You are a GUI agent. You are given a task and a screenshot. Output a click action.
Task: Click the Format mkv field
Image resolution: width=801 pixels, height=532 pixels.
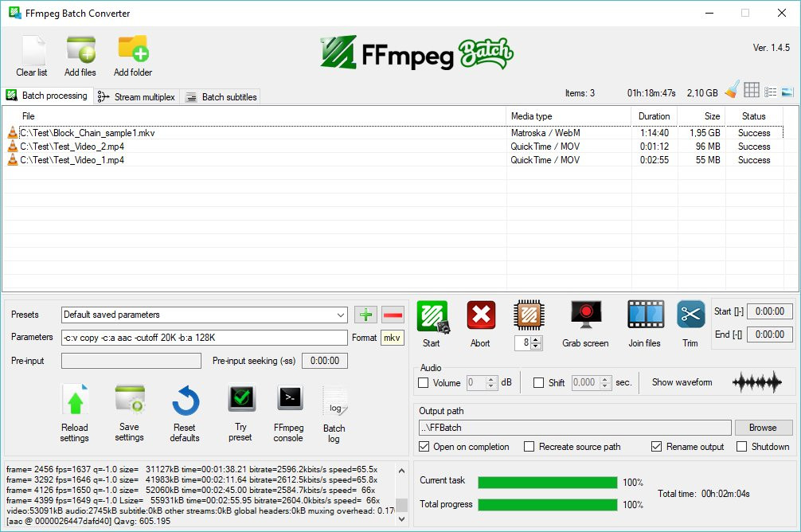[393, 338]
